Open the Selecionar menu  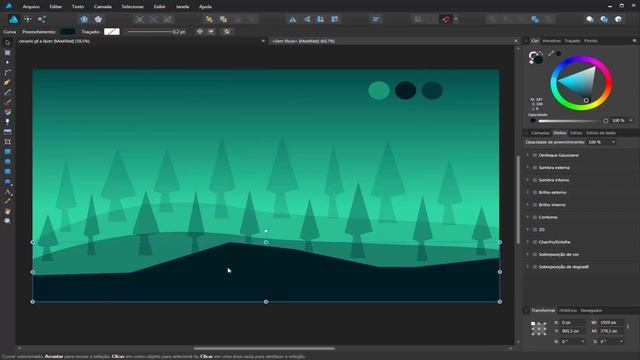pyautogui.click(x=133, y=7)
